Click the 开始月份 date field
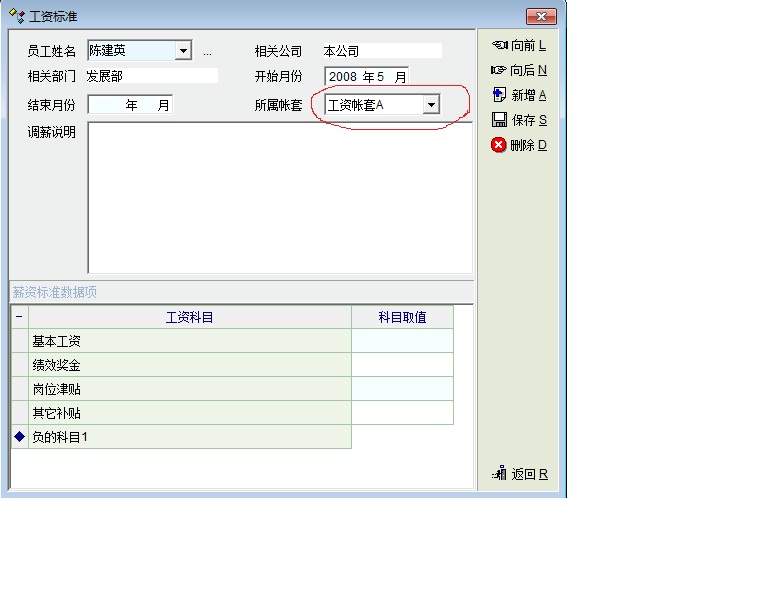Viewport: 768px width, 614px height. pyautogui.click(x=366, y=77)
